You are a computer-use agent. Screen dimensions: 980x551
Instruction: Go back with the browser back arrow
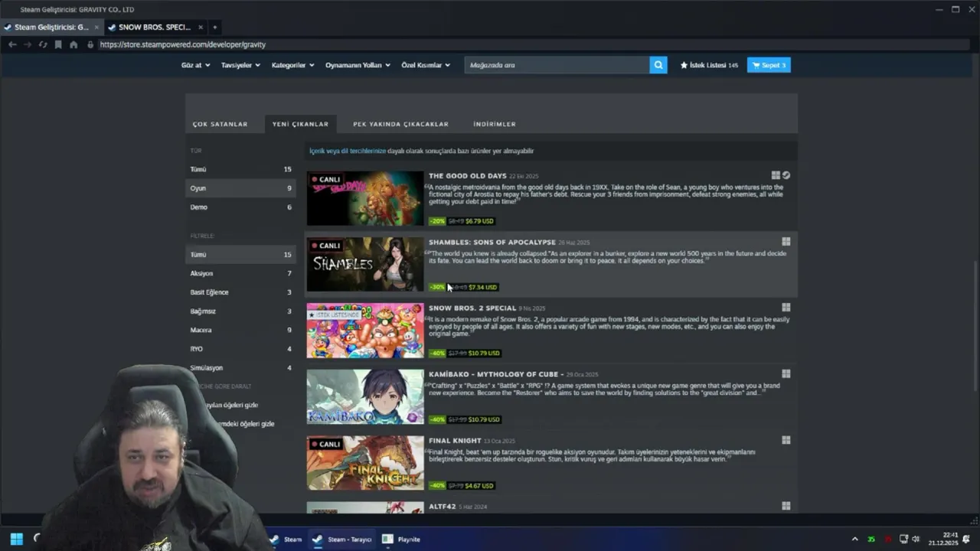pos(12,44)
